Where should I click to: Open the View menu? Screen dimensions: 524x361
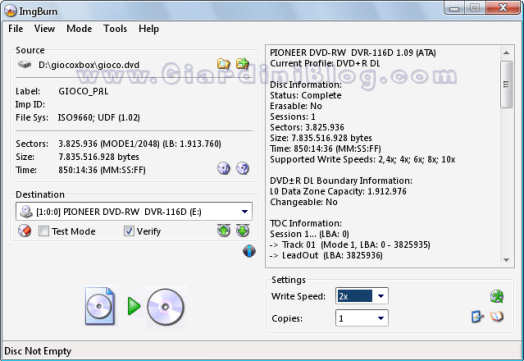click(44, 29)
